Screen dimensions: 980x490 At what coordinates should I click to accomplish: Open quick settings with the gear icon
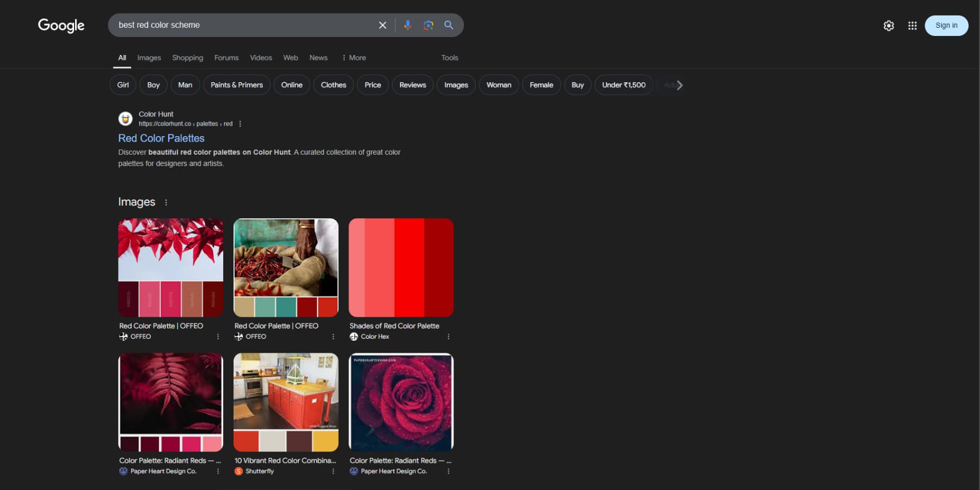click(889, 25)
